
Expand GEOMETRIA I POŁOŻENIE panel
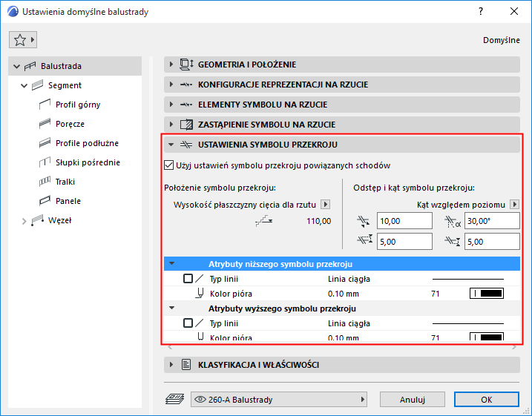pyautogui.click(x=341, y=65)
